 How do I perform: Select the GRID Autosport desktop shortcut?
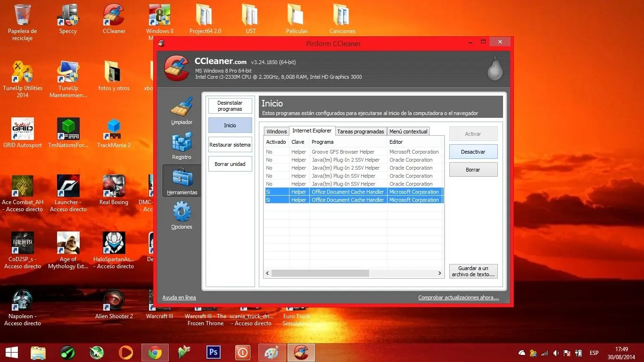pos(23,133)
